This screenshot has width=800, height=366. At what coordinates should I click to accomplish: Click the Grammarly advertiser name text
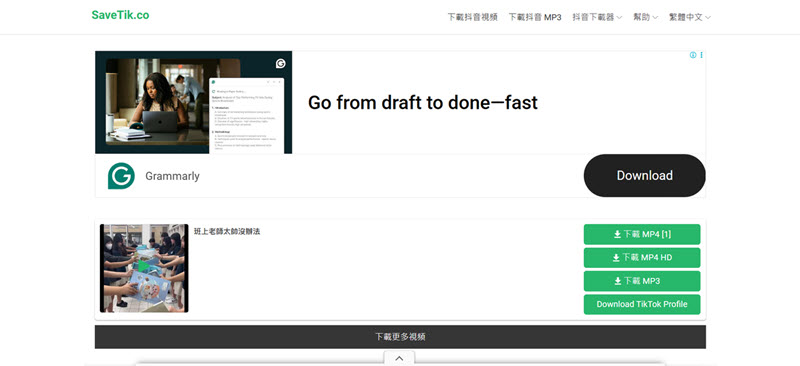pyautogui.click(x=172, y=176)
